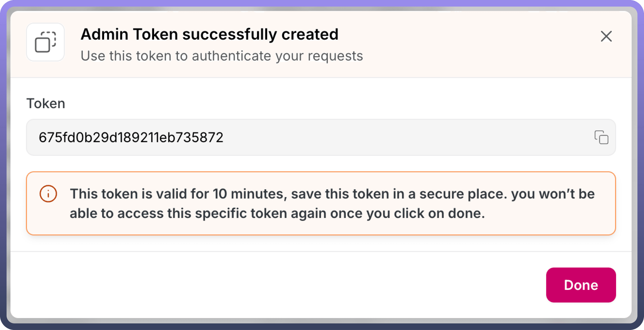Close the Admin Token dialog
644x330 pixels.
tap(606, 36)
